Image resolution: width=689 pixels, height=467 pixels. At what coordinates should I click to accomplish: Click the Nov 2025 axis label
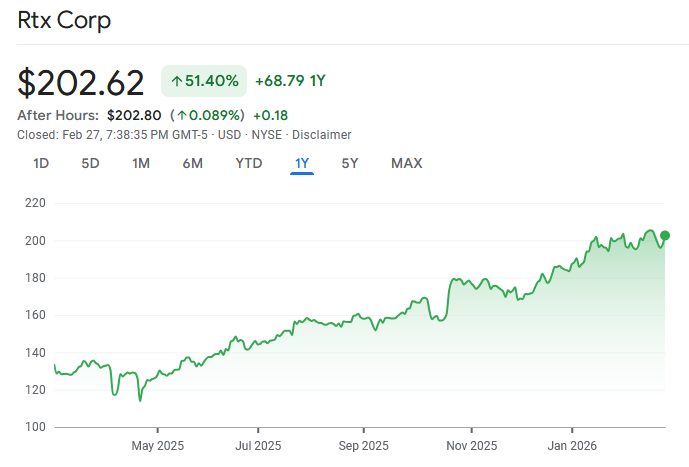471,446
